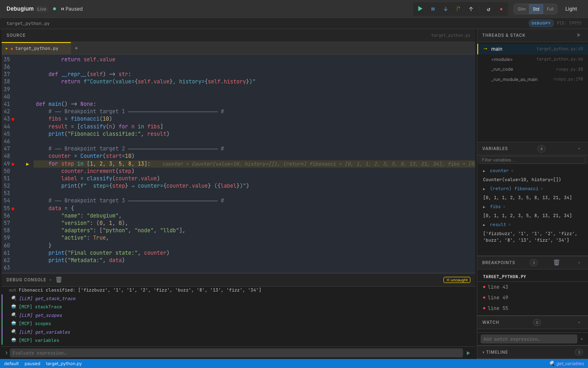Switch to the Light theme
Image resolution: width=588 pixels, height=368 pixels.
(x=571, y=9)
